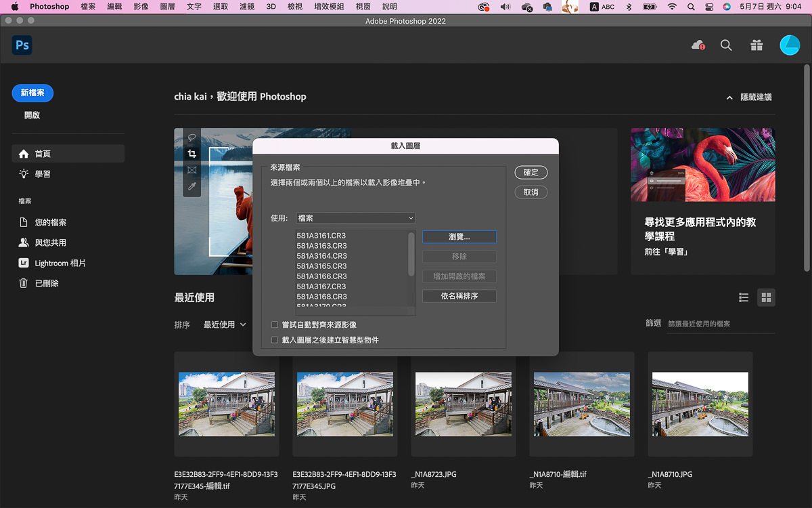Select 581A3164.CR3 in the file list
Image resolution: width=812 pixels, height=508 pixels.
pyautogui.click(x=321, y=256)
